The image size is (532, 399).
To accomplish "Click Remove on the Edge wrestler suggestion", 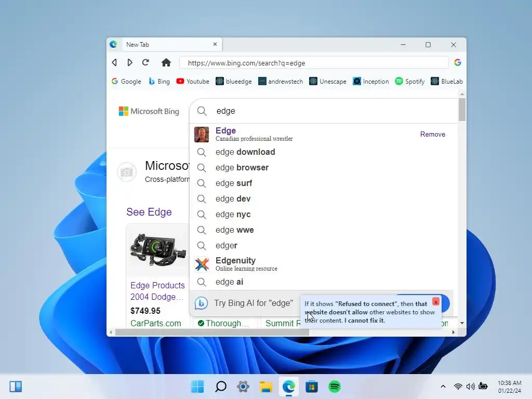I will coord(433,134).
